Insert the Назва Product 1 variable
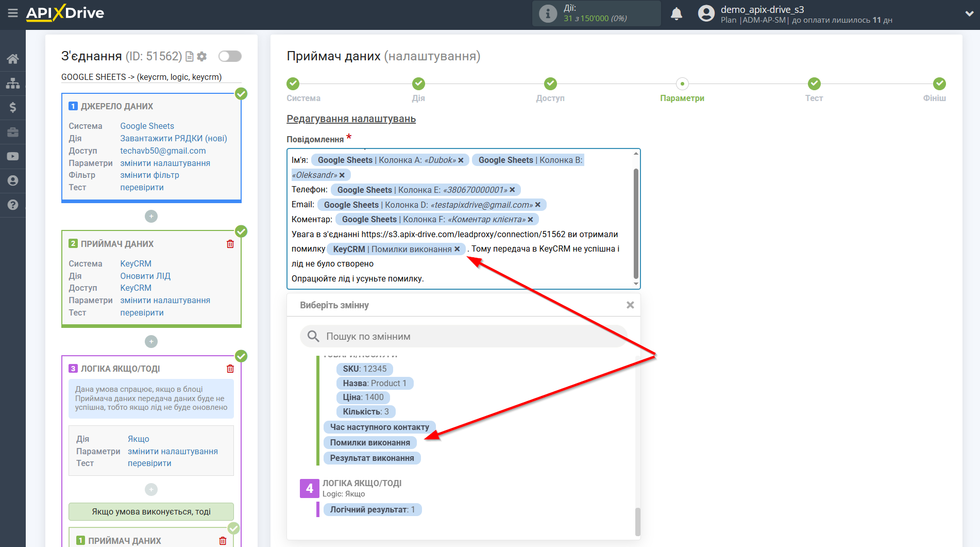980x547 pixels. pyautogui.click(x=375, y=384)
